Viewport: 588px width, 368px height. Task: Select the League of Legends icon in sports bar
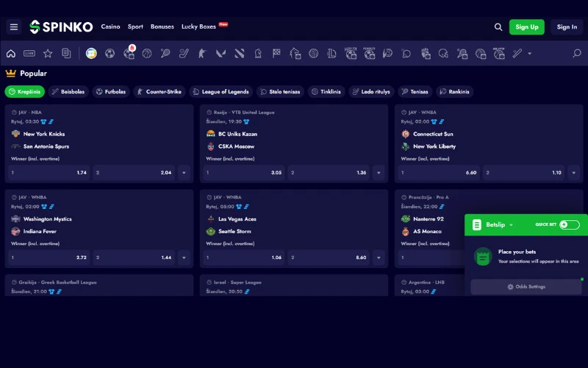[x=332, y=54]
